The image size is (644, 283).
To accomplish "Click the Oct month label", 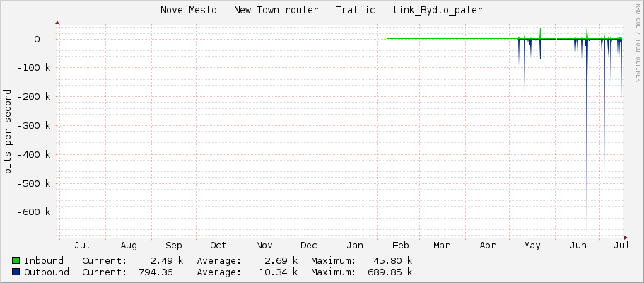I will tap(218, 246).
